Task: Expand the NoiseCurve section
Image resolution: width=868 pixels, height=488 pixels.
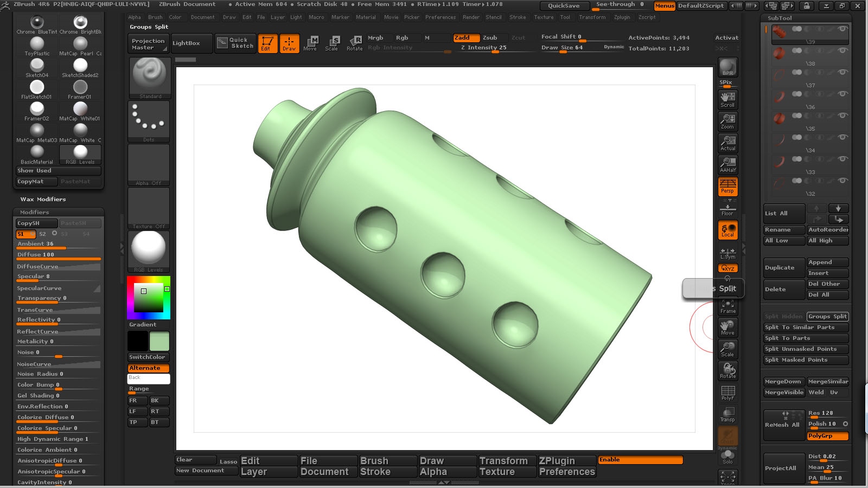Action: (x=58, y=364)
